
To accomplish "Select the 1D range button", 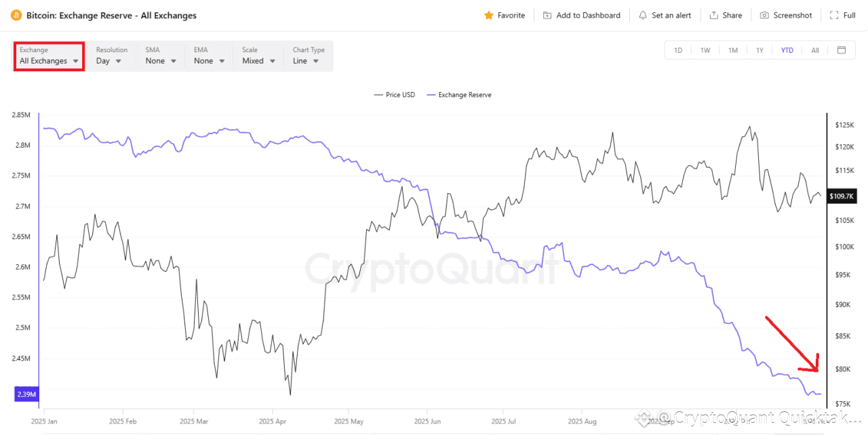I will 678,50.
